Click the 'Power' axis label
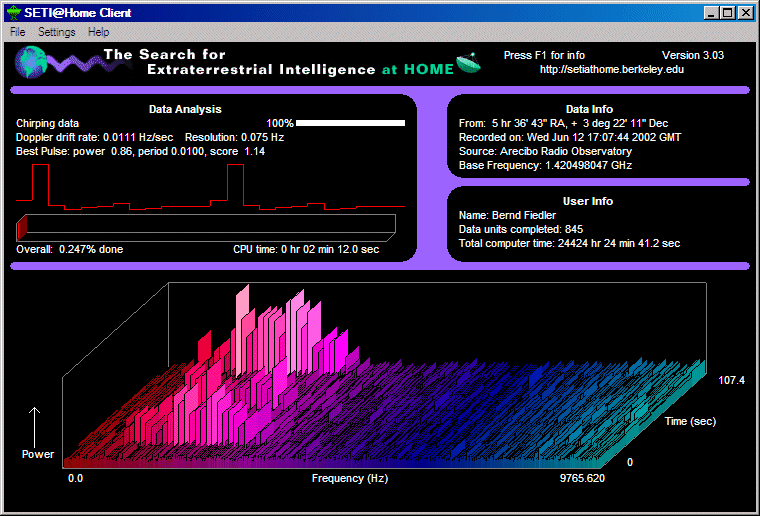The image size is (760, 516). (38, 454)
